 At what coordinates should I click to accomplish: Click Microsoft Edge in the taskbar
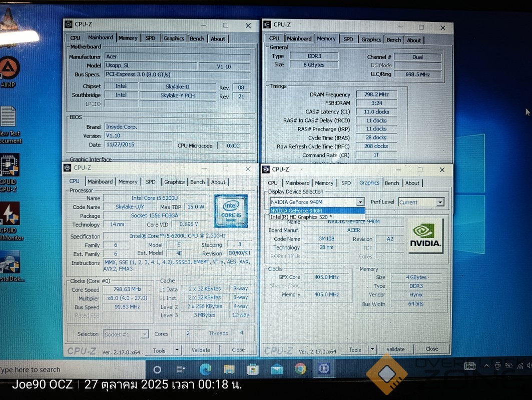click(205, 369)
